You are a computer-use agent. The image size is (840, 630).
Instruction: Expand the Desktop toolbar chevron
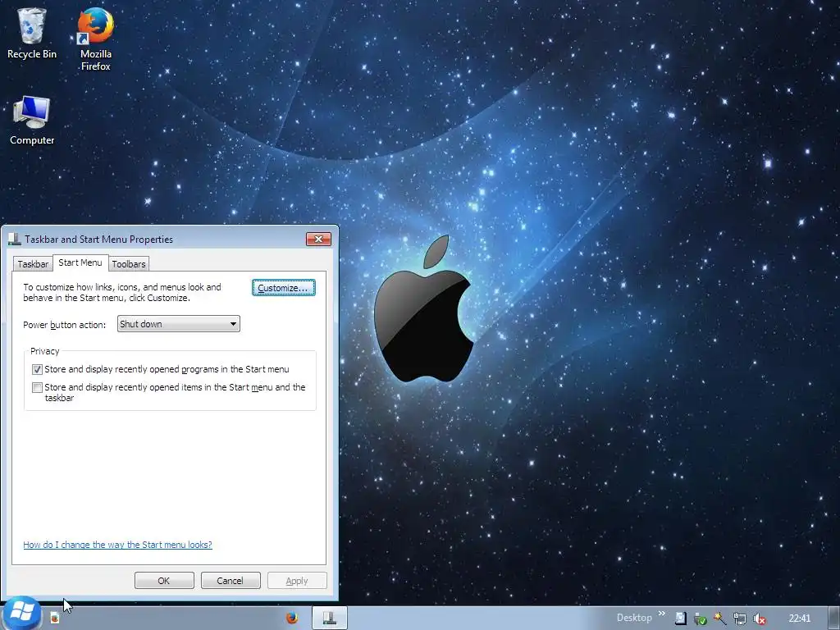662,614
